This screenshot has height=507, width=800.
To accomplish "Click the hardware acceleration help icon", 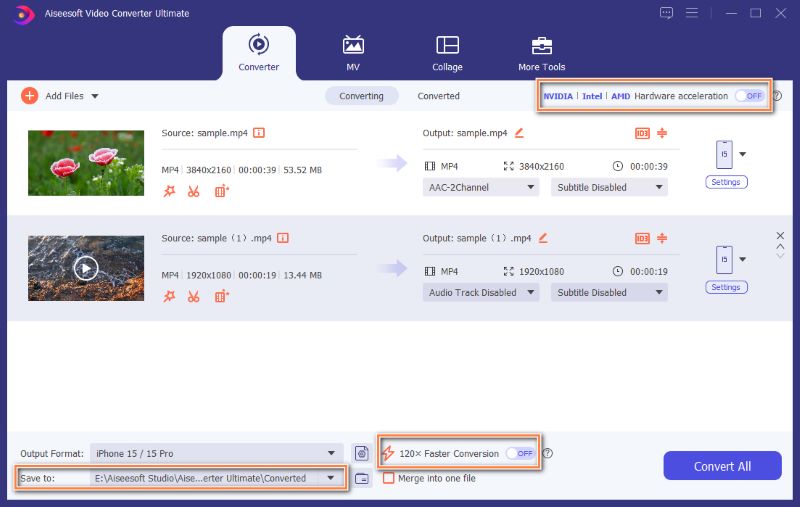I will [777, 95].
